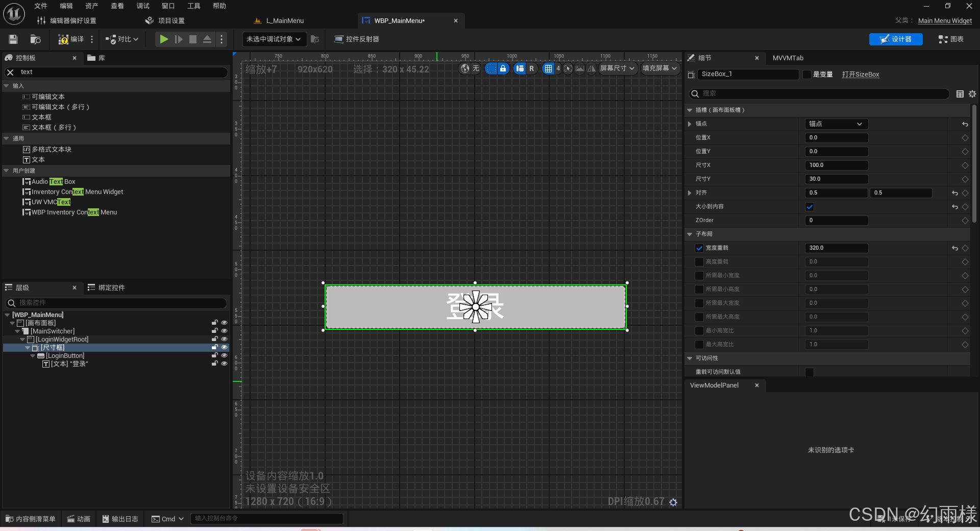
Task: Save the current asset with floppy icon
Action: [x=14, y=39]
